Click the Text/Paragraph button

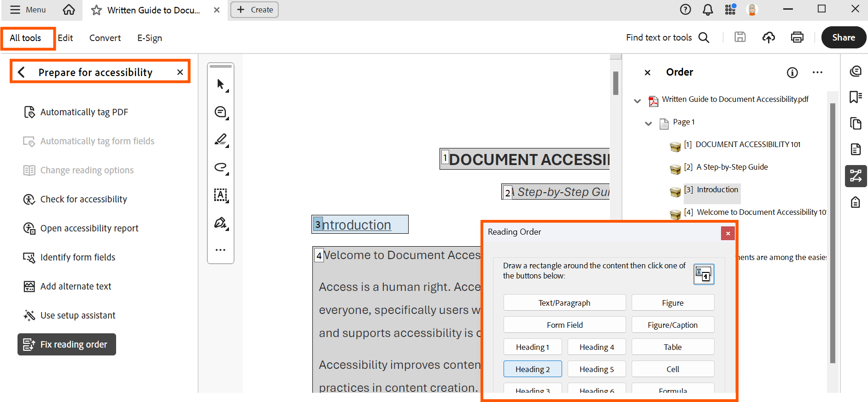point(564,303)
